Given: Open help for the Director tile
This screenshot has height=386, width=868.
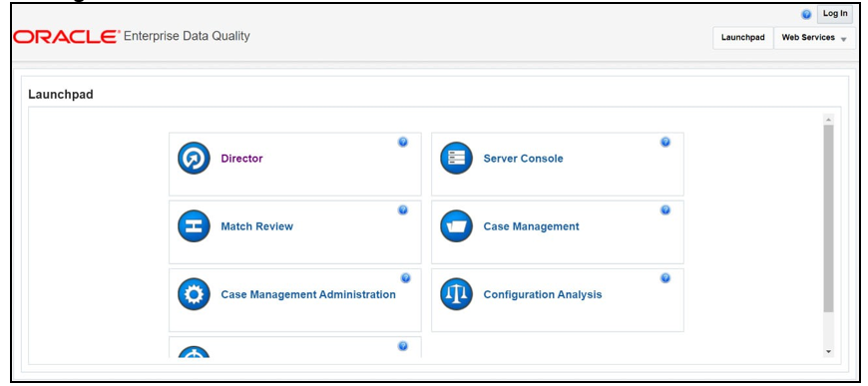Looking at the screenshot, I should tap(403, 142).
